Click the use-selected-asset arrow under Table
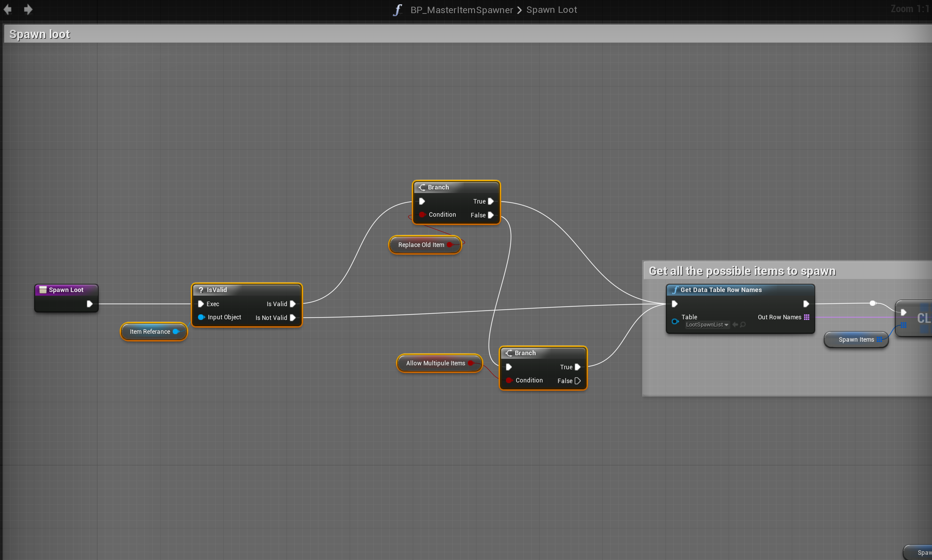Screen dimensions: 932x560 tap(735, 325)
